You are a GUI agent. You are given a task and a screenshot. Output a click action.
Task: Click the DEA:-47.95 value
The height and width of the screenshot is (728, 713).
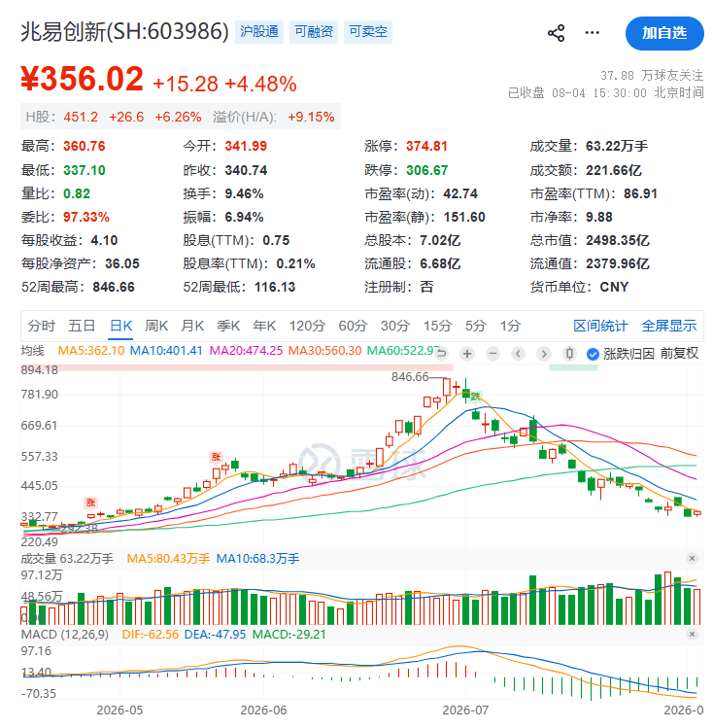point(215,635)
